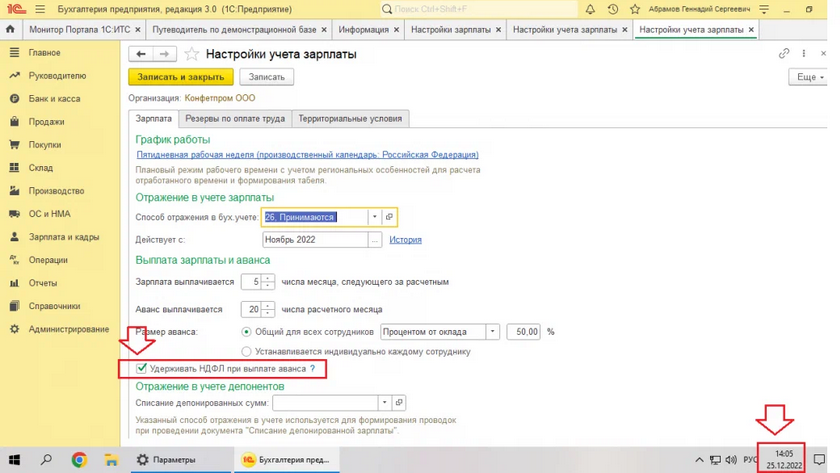
Task: Expand the Процентом от оклада dropdown
Action: (x=492, y=332)
